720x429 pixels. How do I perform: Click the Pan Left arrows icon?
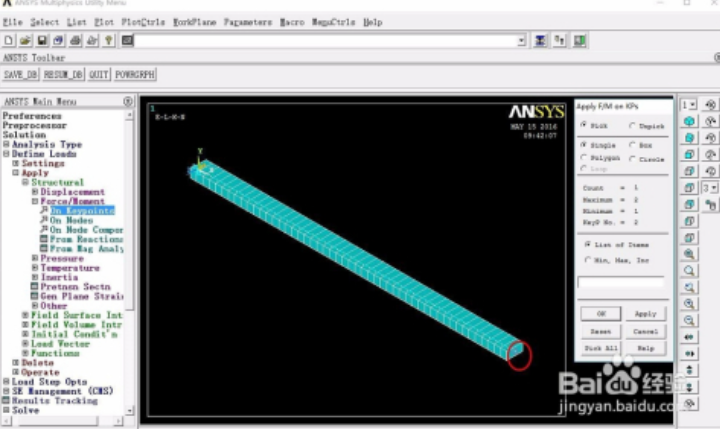tap(689, 337)
